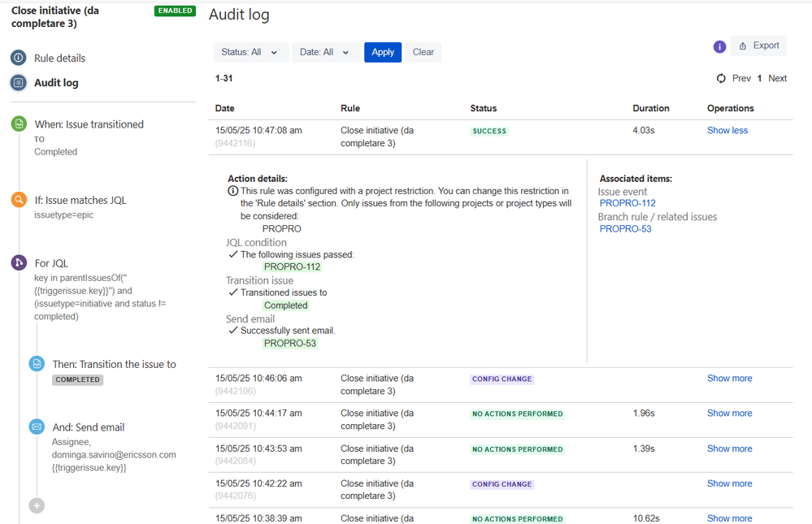The image size is (812, 524).
Task: Apply the audit log filters
Action: tap(383, 52)
